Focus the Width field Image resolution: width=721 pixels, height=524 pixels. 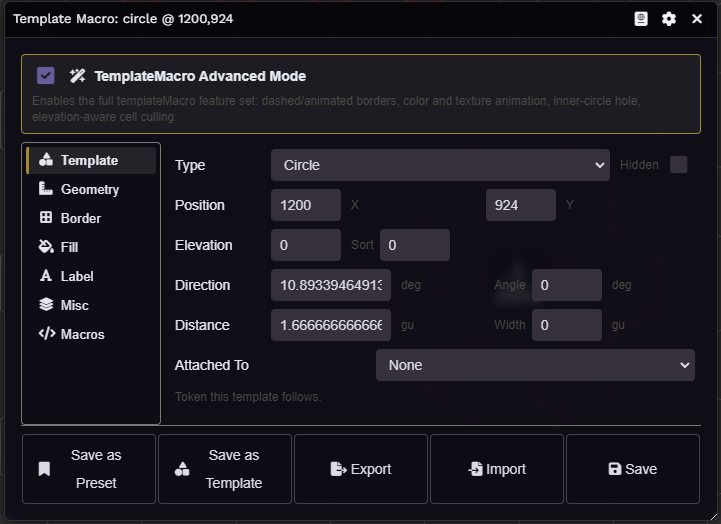tap(566, 325)
